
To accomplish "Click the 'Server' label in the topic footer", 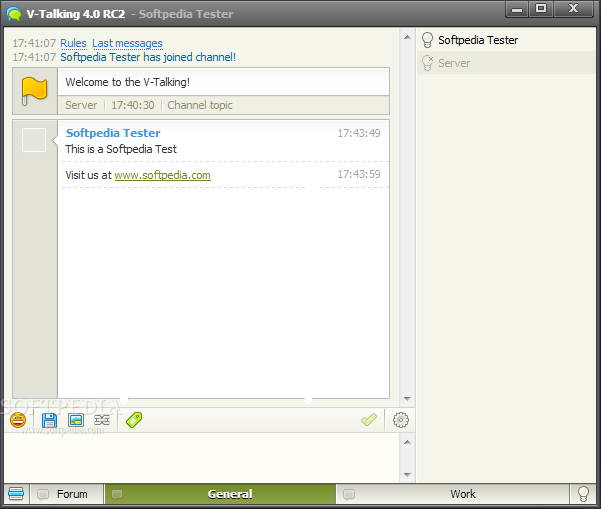I will (81, 105).
